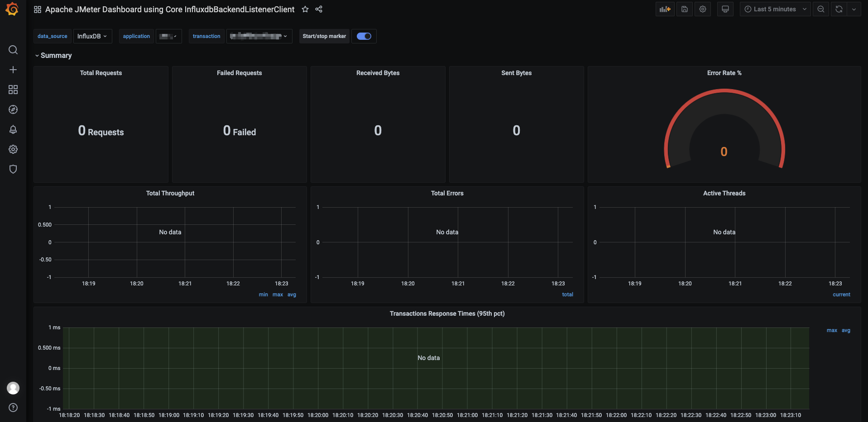This screenshot has width=868, height=422.
Task: Open the Total Requests panel title menu
Action: point(101,73)
